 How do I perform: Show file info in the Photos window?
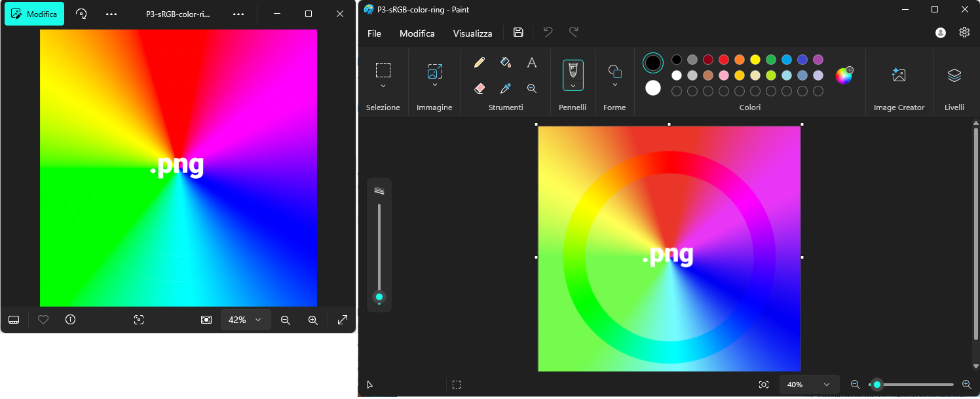point(71,320)
